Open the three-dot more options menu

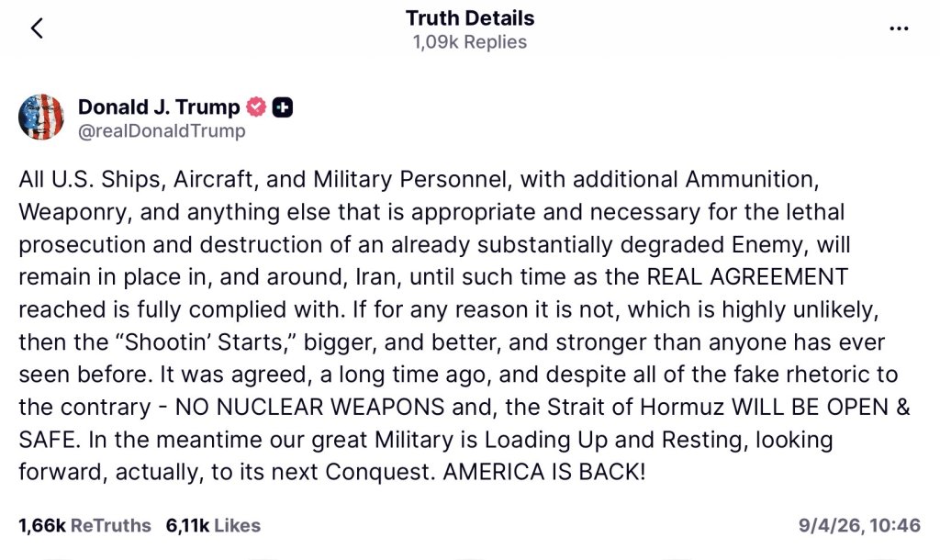click(899, 28)
